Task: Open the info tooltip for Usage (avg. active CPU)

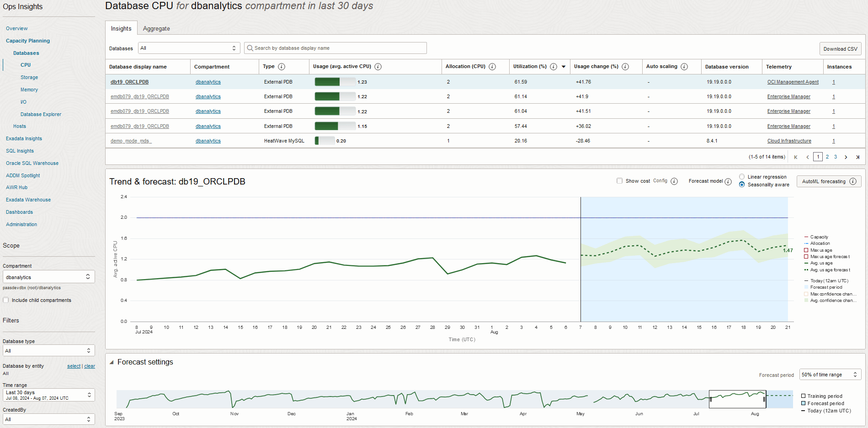Action: pos(378,67)
